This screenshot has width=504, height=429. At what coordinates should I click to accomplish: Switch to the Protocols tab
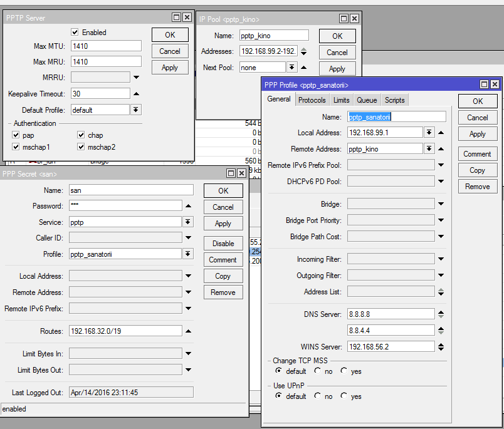tap(312, 100)
